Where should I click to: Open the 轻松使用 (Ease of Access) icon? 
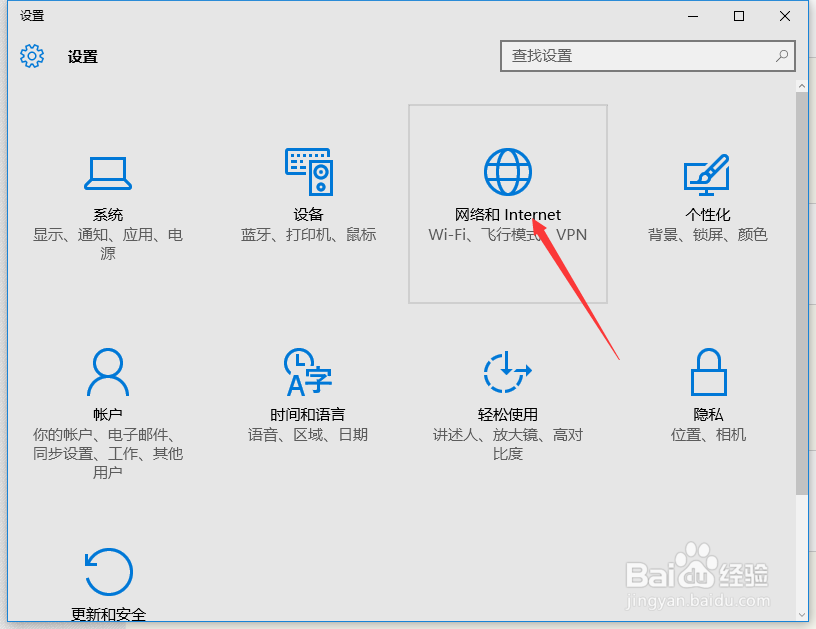click(x=507, y=372)
